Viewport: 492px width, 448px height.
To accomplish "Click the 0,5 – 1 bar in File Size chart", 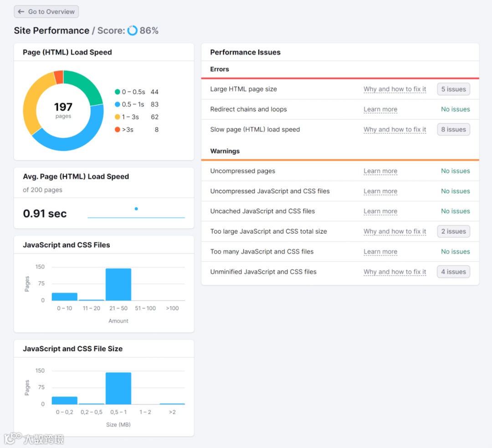I will (x=118, y=388).
